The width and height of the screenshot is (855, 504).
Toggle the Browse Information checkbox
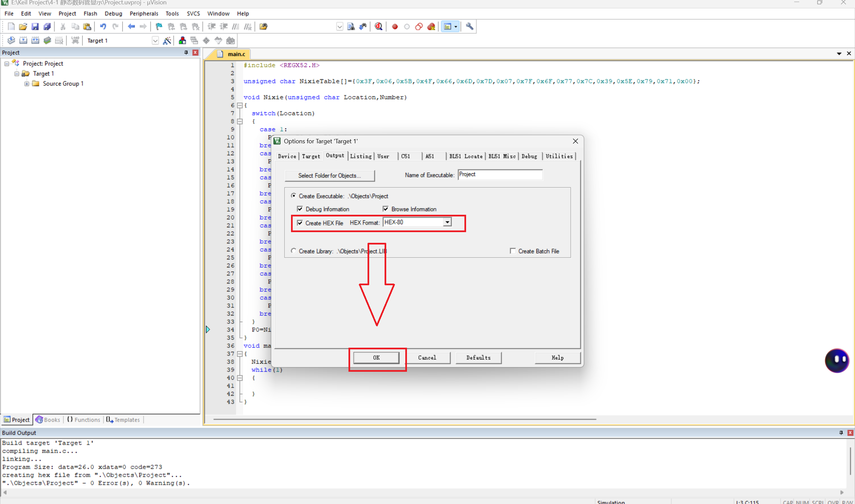pos(386,209)
